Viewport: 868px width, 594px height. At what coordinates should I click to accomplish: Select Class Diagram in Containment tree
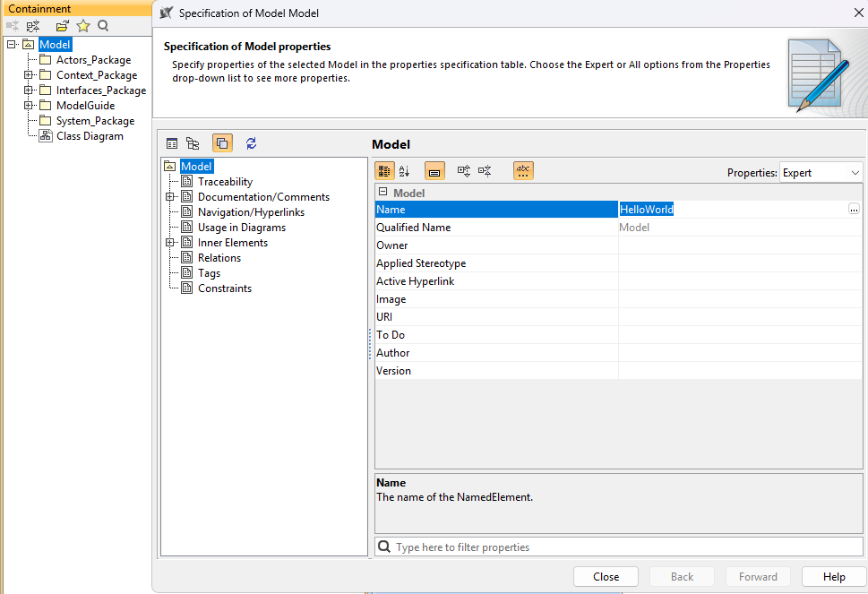point(90,136)
